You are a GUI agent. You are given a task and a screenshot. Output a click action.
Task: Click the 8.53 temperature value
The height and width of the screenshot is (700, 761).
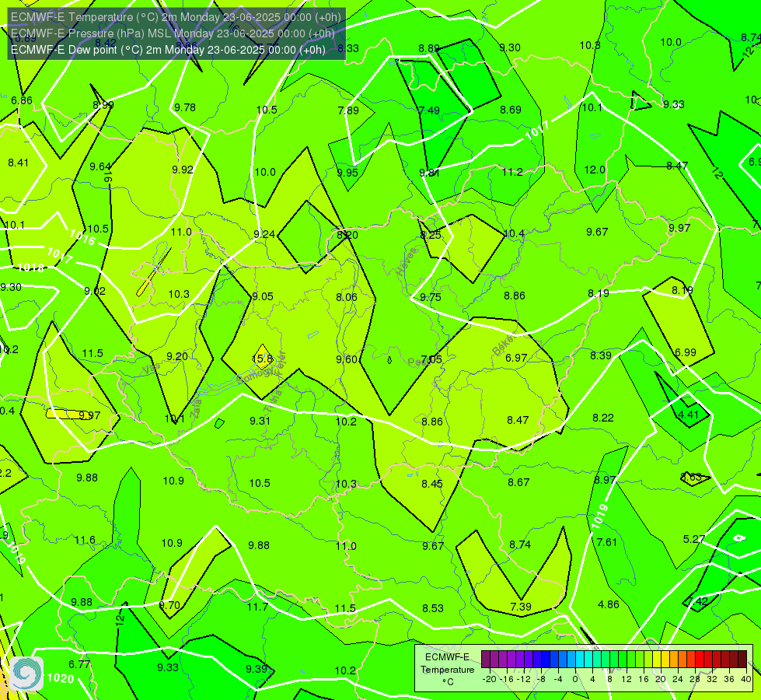click(433, 608)
